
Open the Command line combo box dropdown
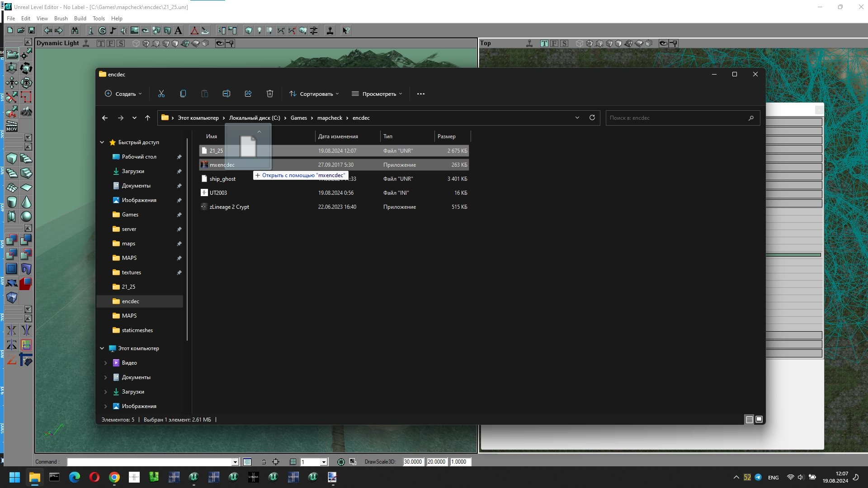[x=235, y=462]
